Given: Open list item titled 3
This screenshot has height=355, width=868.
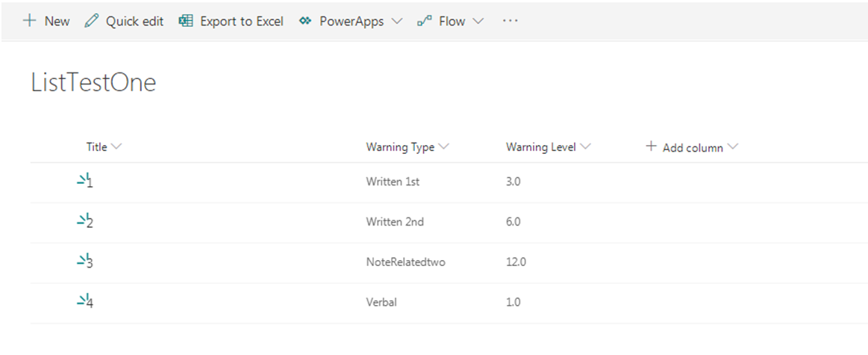Looking at the screenshot, I should pyautogui.click(x=90, y=263).
